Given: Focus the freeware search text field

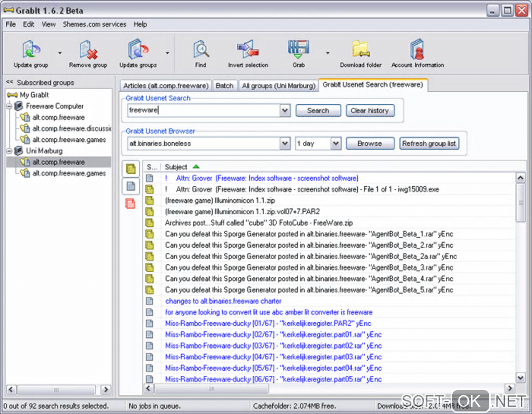Looking at the screenshot, I should [203, 110].
